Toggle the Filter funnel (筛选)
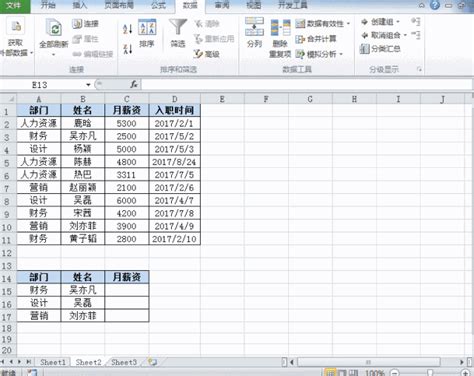Image resolution: width=474 pixels, height=376 pixels. (x=178, y=33)
